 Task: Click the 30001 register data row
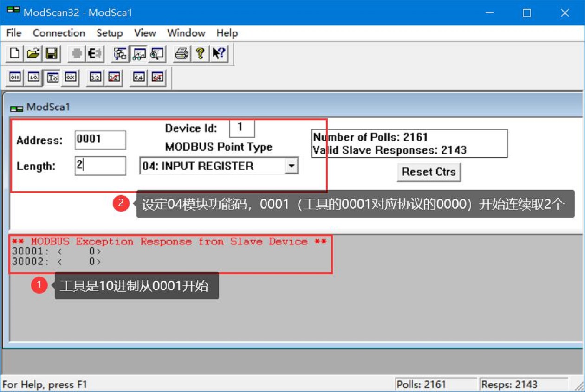click(x=57, y=251)
